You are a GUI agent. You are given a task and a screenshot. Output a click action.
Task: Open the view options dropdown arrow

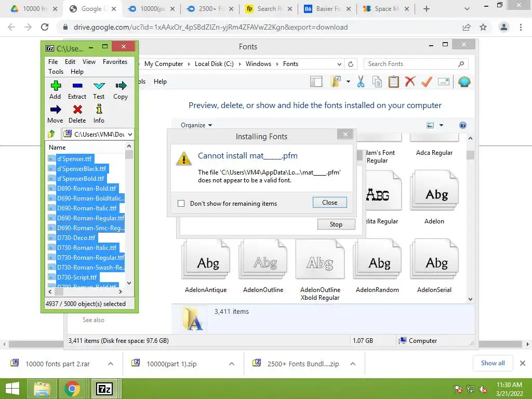coord(442,125)
